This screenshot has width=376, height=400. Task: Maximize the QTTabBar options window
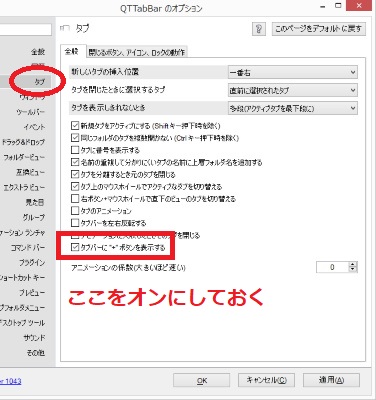click(x=338, y=6)
